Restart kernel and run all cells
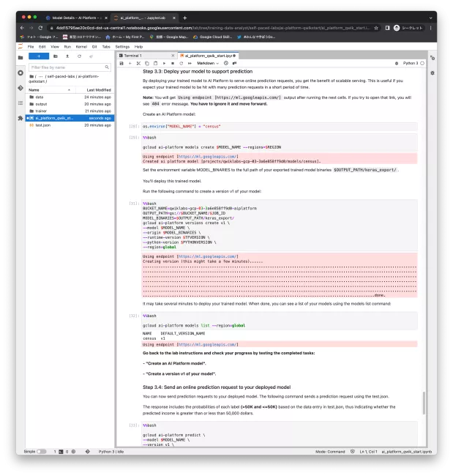 click(190, 63)
